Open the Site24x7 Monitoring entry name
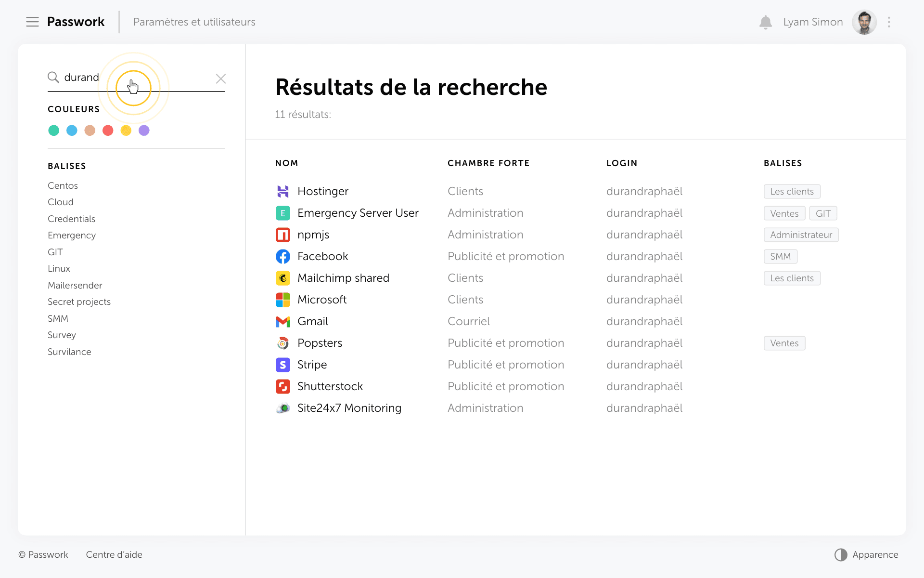Screen dimensions: 924x578 point(349,408)
